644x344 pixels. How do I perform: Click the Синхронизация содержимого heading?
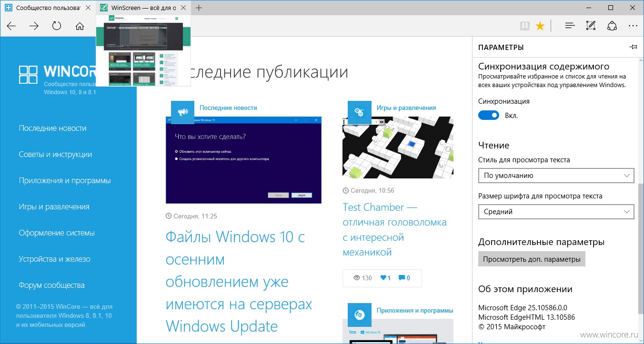point(544,66)
